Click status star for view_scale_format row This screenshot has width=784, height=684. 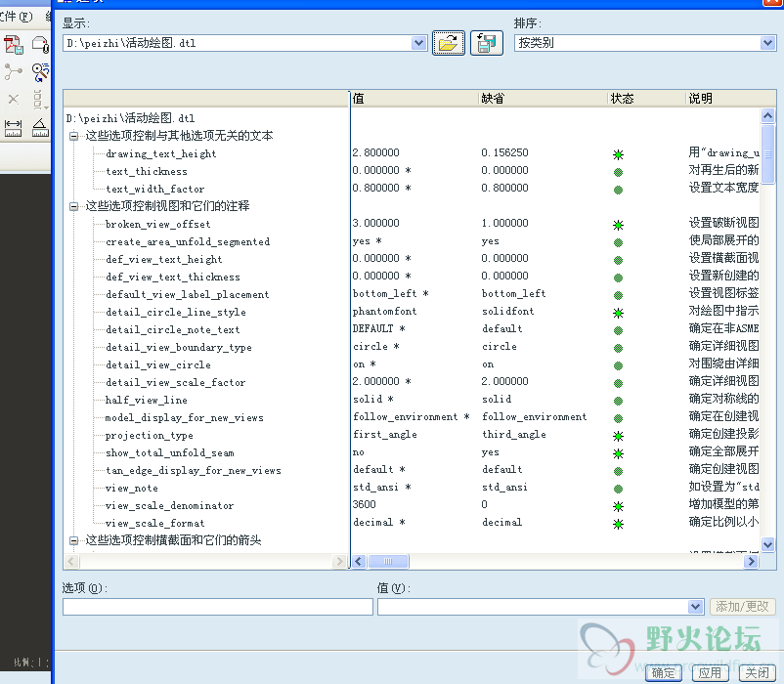(618, 524)
